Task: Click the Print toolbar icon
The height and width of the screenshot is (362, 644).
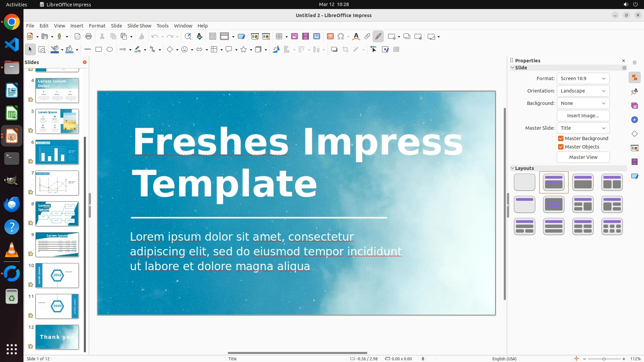Action: point(89,37)
